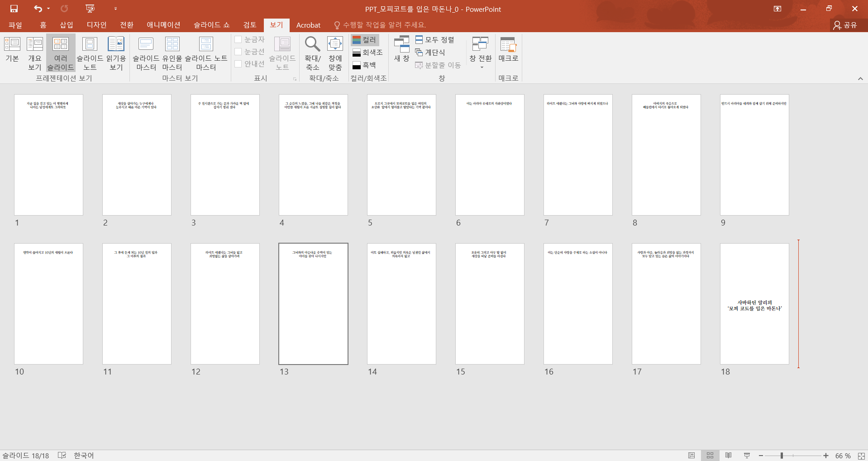Viewport: 868px width, 461px height.
Task: Switch to Reading view (읽기용 보기)
Action: [116, 54]
